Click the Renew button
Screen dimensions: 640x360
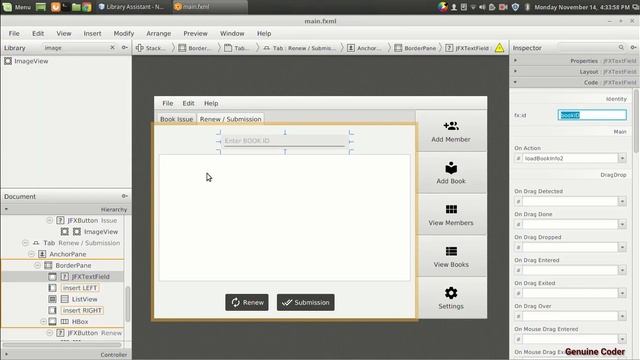pyautogui.click(x=247, y=302)
